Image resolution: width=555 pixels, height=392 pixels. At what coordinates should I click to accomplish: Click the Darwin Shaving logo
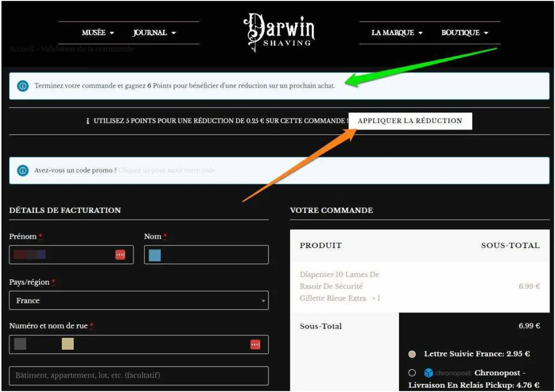click(x=279, y=32)
